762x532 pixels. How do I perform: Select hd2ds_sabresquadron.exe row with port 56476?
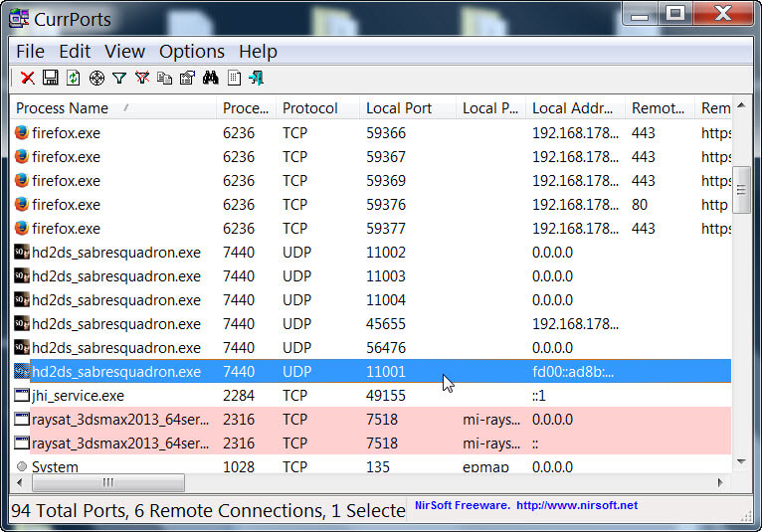pyautogui.click(x=371, y=347)
